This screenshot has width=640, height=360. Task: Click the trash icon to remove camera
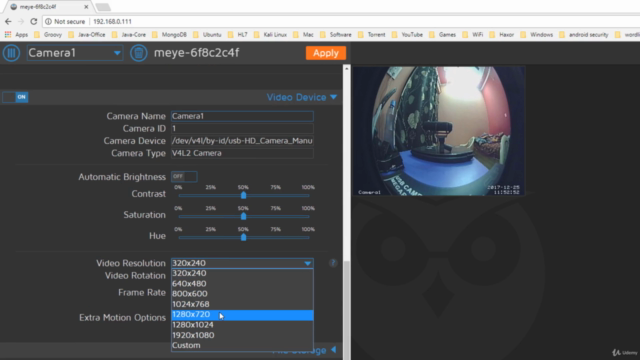click(x=139, y=53)
